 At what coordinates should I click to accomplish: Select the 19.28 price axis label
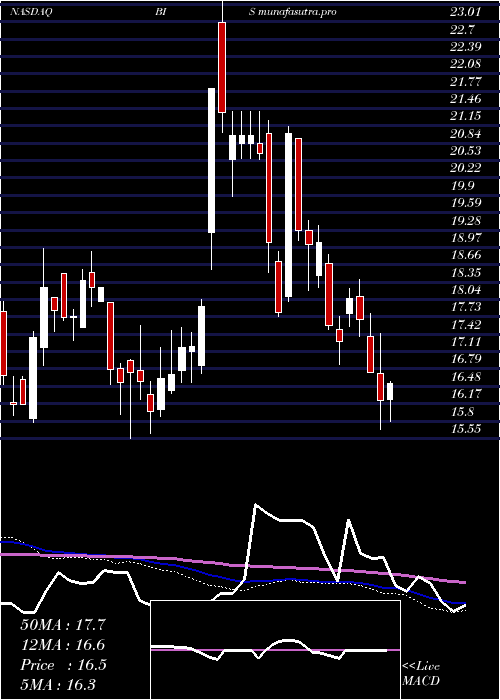466,221
